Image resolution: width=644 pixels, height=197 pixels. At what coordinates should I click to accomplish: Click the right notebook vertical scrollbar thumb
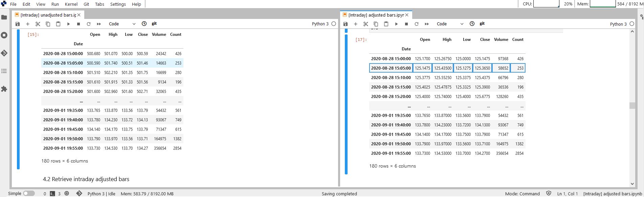click(632, 105)
